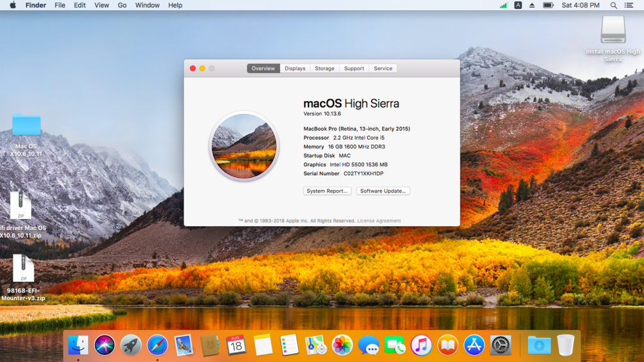Open Siri from the dock
This screenshot has width=644, height=362.
[x=104, y=345]
